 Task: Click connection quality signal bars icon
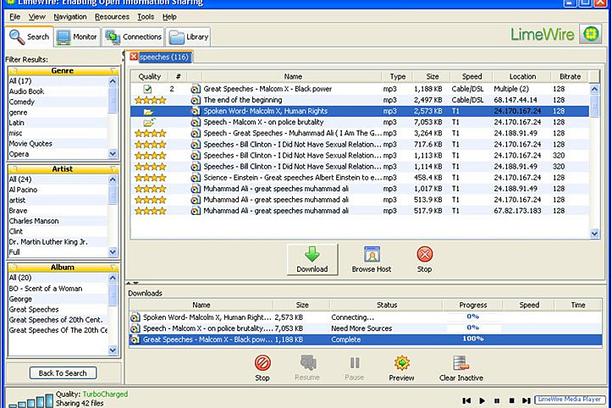[31, 401]
